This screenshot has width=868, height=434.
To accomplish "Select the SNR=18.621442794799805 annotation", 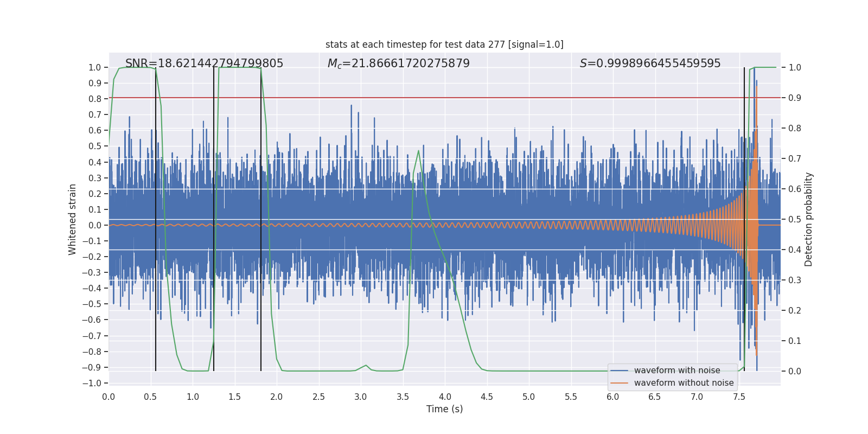I will 204,63.
